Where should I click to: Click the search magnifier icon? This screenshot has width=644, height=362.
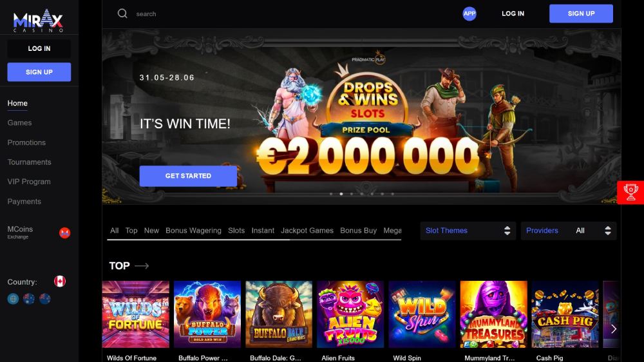[x=122, y=14]
